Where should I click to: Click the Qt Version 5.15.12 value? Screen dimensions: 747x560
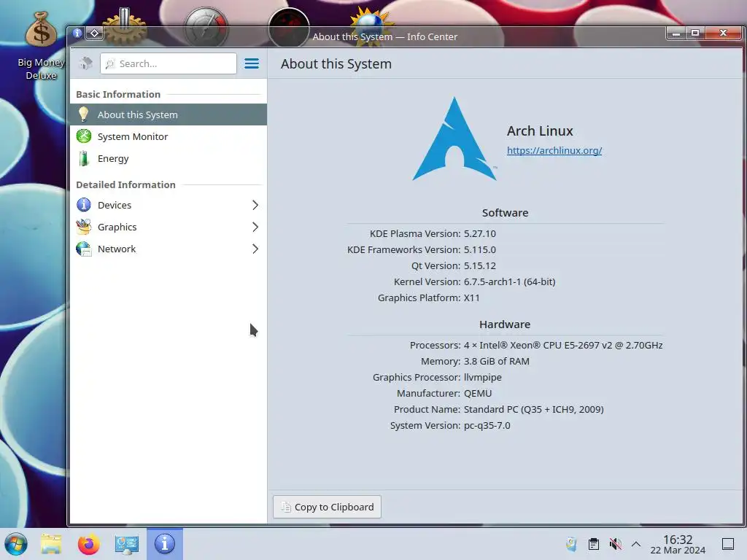[x=480, y=265]
